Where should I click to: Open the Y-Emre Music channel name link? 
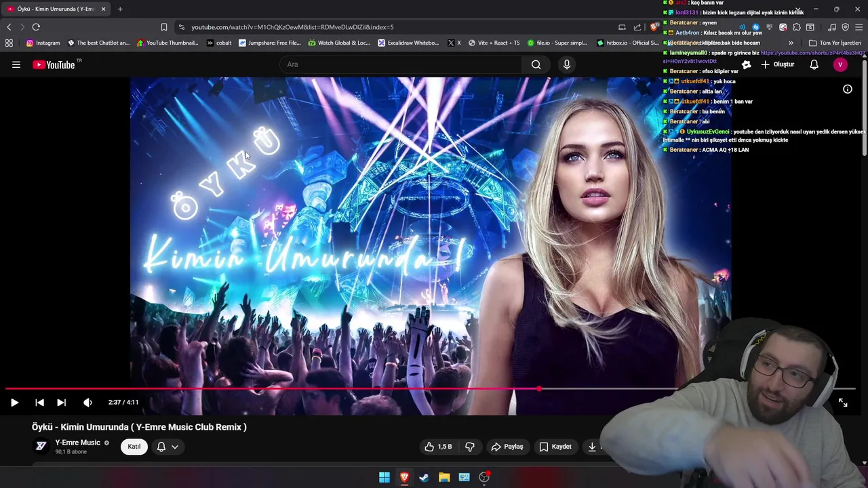[x=77, y=443]
